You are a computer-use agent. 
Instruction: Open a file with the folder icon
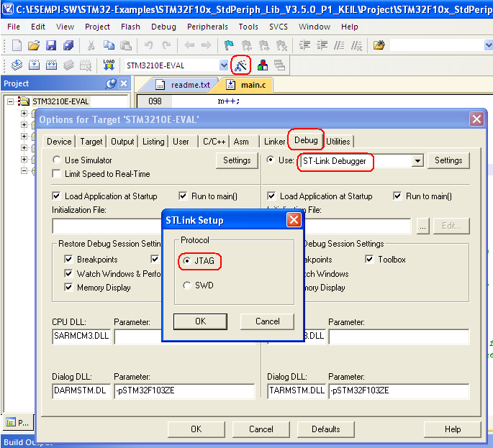(34, 45)
